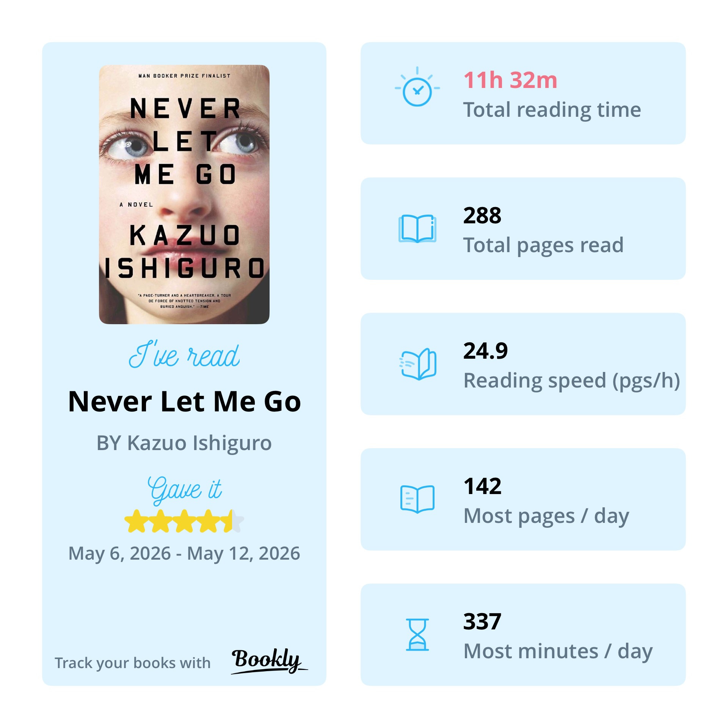Image resolution: width=728 pixels, height=728 pixels.
Task: Click the third yellow rating star
Action: (184, 521)
